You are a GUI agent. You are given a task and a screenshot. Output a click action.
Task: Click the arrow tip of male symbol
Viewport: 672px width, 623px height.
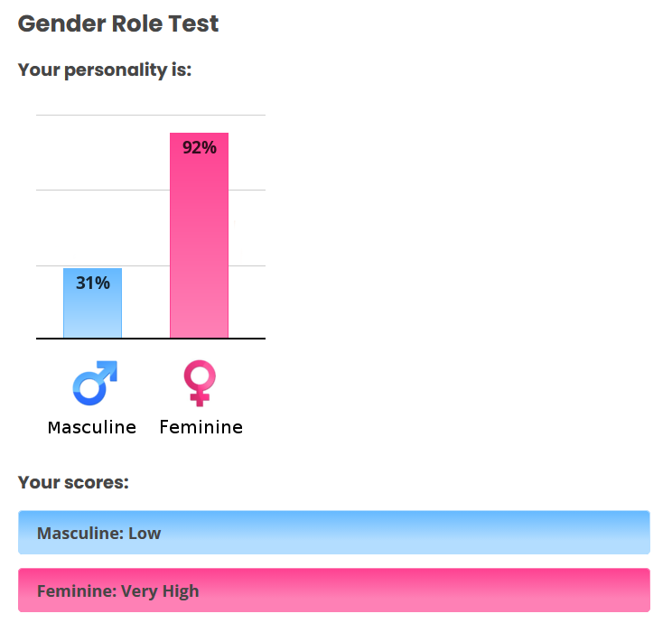110,367
